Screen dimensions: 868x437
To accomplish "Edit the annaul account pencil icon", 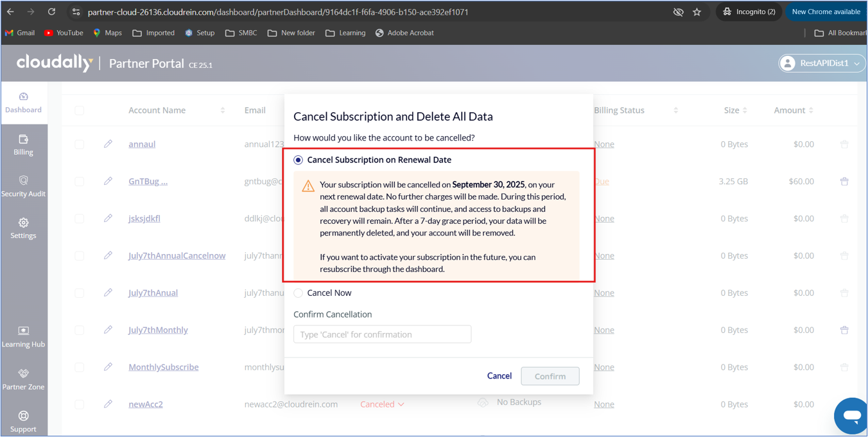I will point(108,144).
